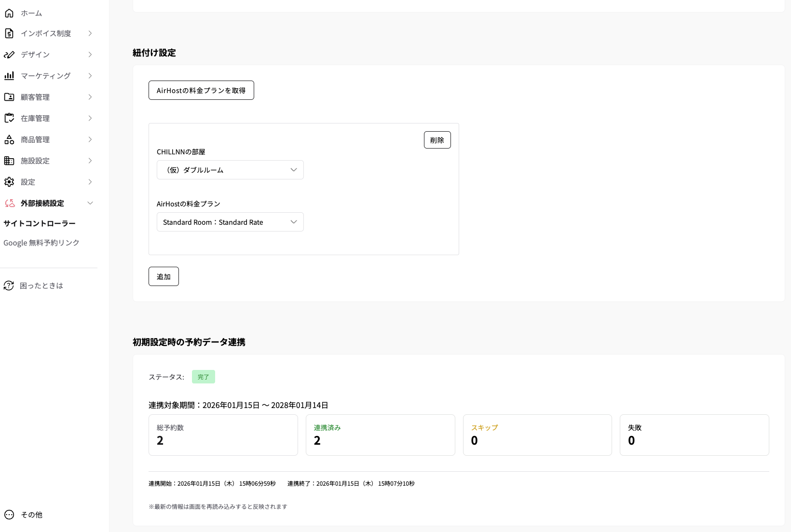
Task: Expand the 商品管理 menu chevron
Action: click(x=90, y=139)
